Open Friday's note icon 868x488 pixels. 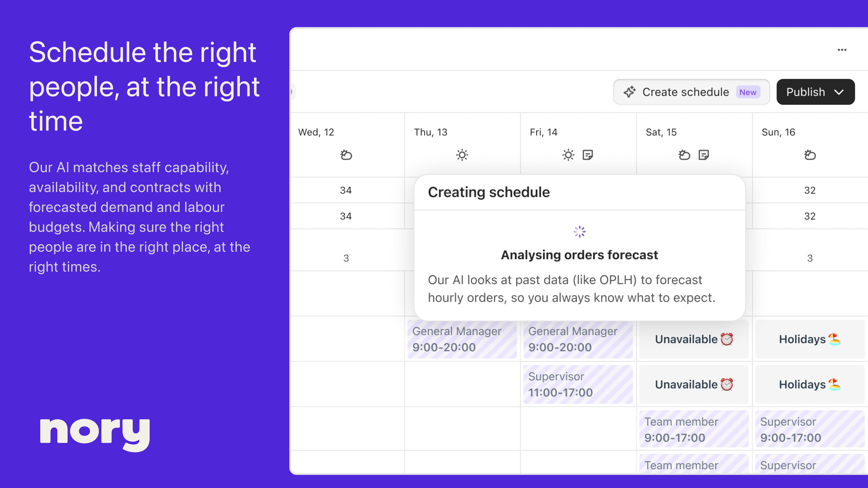pos(588,155)
